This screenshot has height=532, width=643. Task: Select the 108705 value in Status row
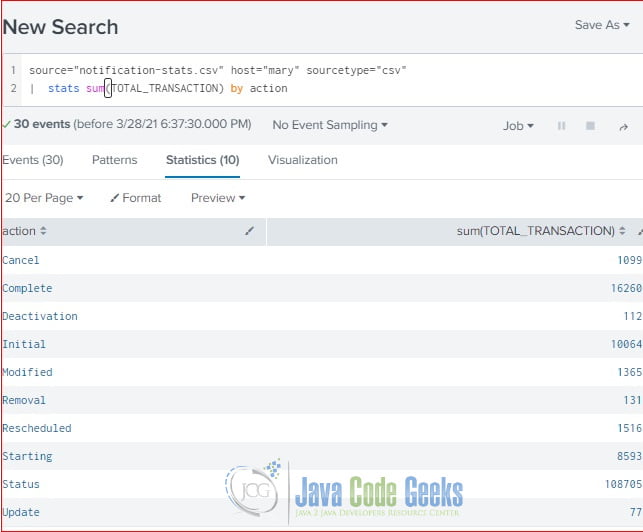pos(623,484)
